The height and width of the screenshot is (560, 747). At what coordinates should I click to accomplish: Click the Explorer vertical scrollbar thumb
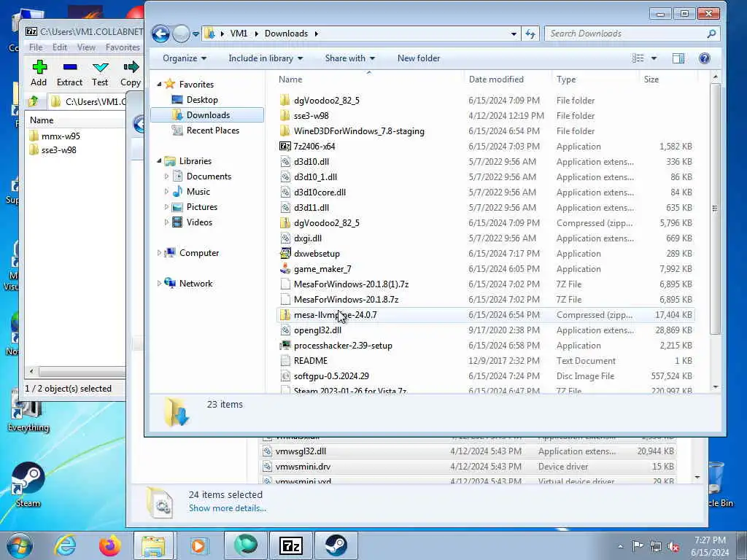(715, 209)
